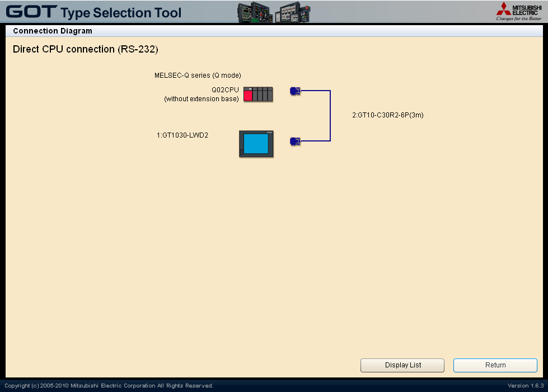This screenshot has height=392, width=548.
Task: Click the Direct CPU connection (RS-232) heading
Action: [85, 49]
